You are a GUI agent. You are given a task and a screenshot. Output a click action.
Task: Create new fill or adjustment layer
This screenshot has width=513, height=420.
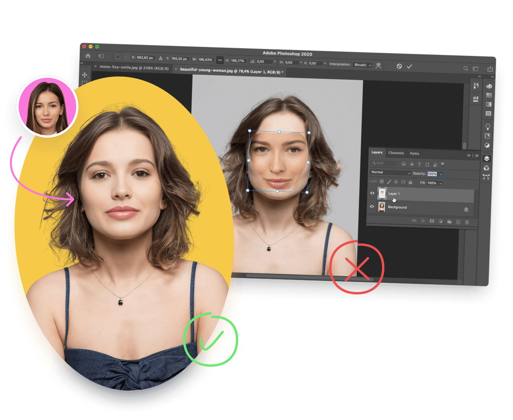click(441, 221)
